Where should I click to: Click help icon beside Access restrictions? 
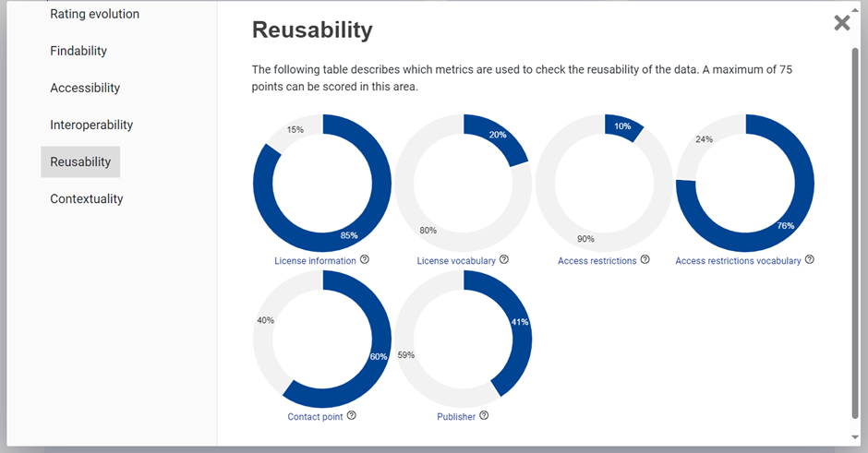645,260
